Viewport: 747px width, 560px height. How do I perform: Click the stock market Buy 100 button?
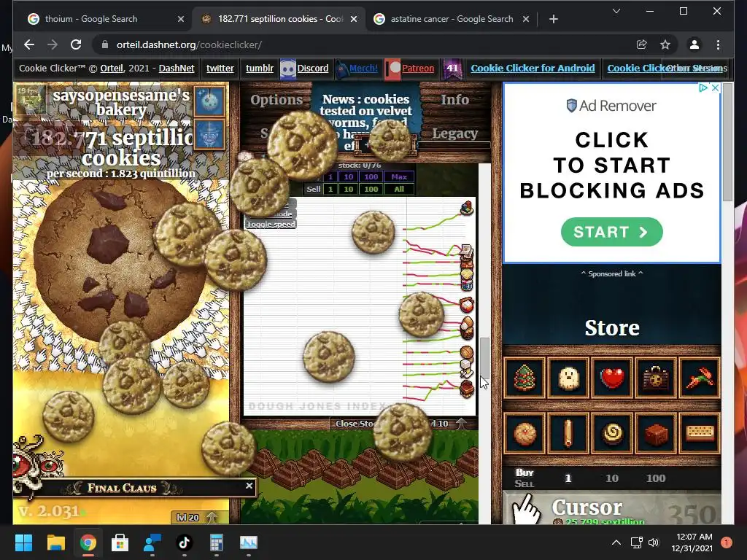click(371, 176)
